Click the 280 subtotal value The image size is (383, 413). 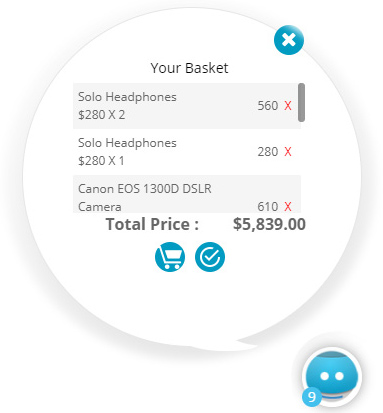click(268, 152)
